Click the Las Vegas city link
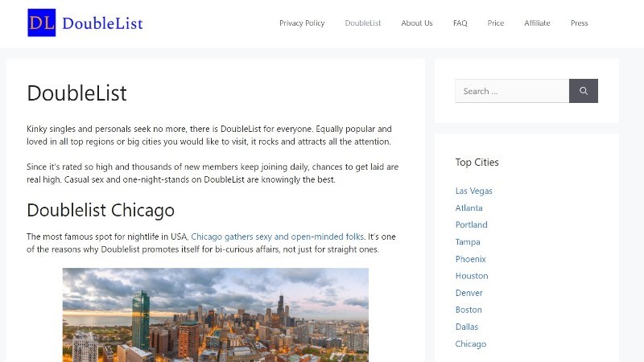This screenshot has width=644, height=362. 473,191
